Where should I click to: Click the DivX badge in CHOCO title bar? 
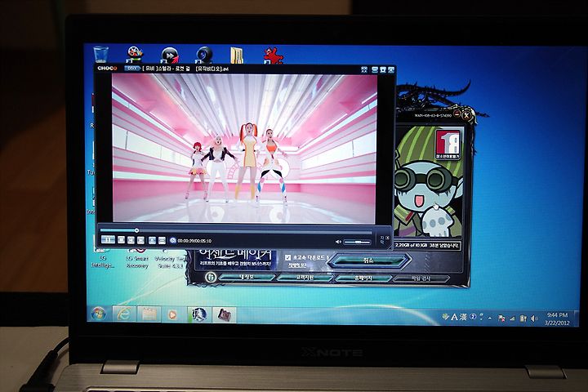click(x=131, y=69)
